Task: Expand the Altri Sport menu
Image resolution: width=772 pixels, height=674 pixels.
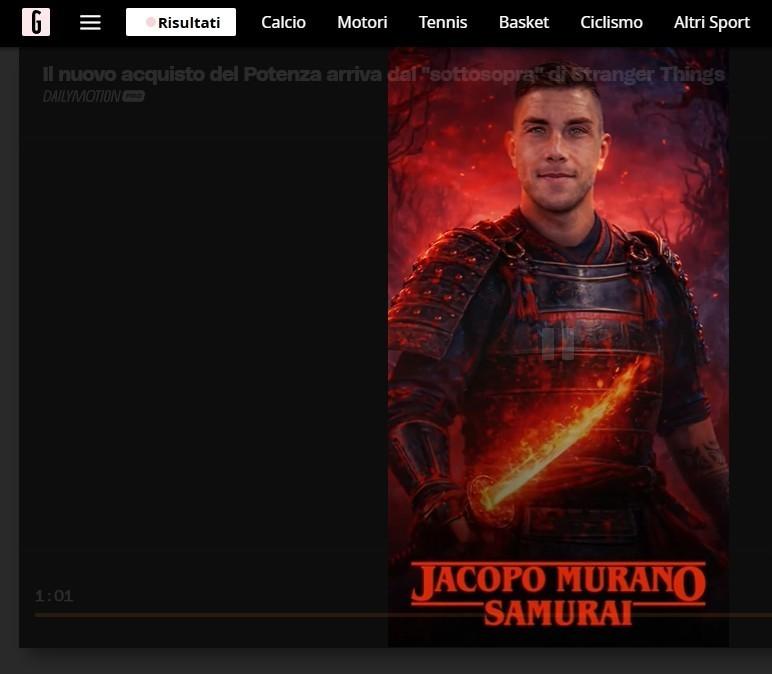Action: pyautogui.click(x=711, y=22)
